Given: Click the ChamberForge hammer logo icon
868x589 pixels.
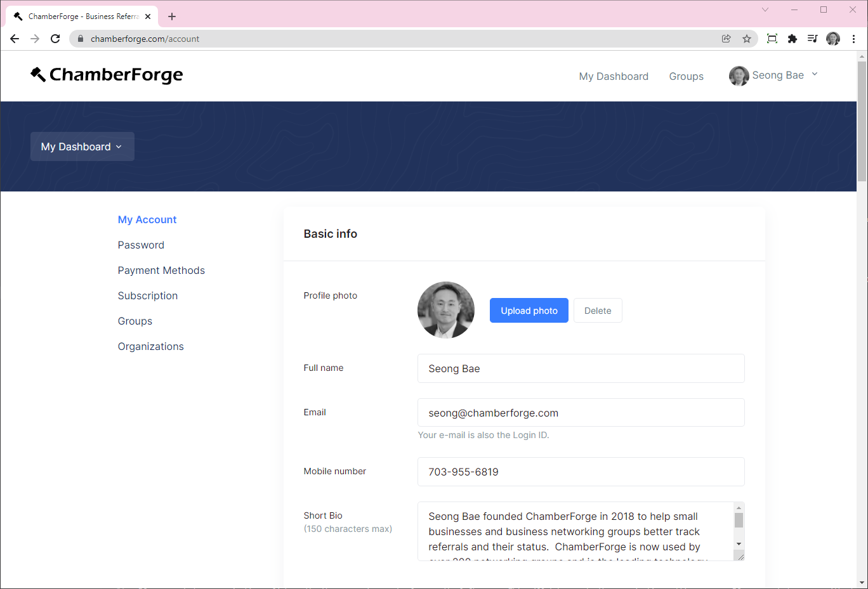Looking at the screenshot, I should coord(38,74).
